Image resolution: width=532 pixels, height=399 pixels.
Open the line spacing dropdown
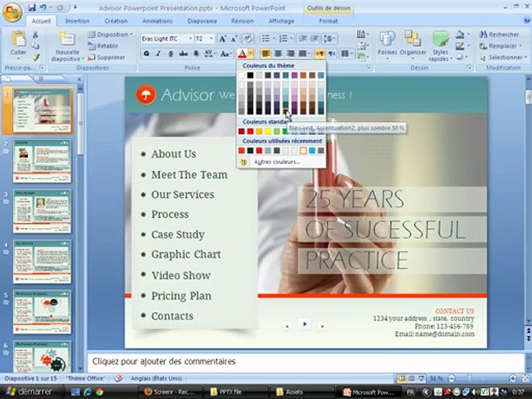tap(329, 39)
